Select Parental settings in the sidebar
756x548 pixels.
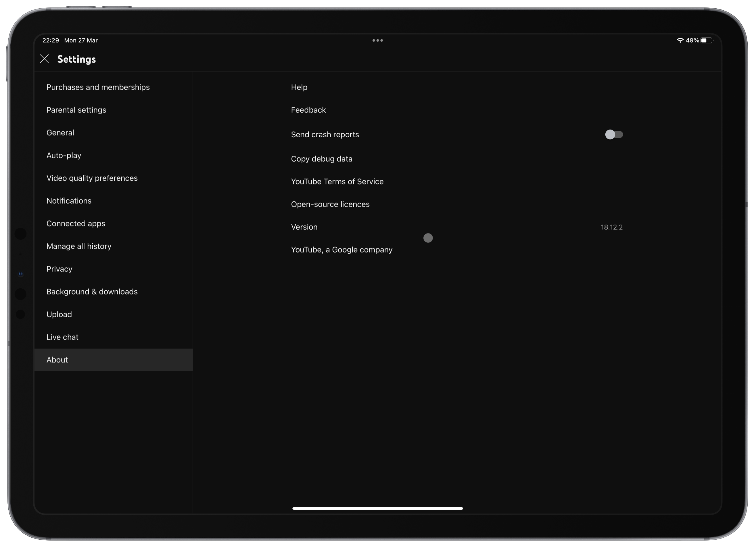tap(76, 110)
